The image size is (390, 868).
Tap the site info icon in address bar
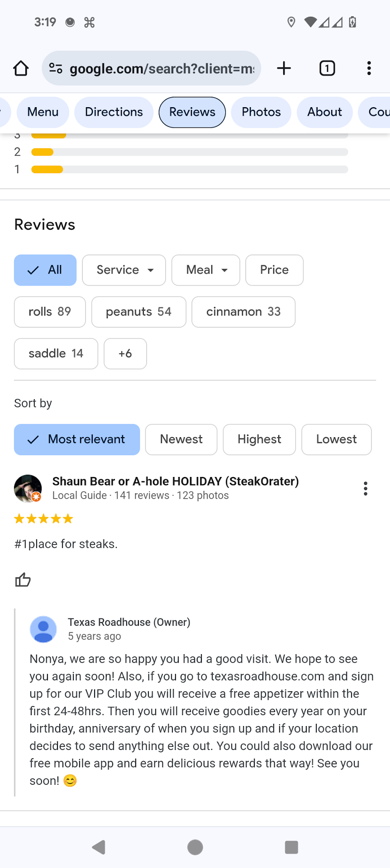coord(56,68)
